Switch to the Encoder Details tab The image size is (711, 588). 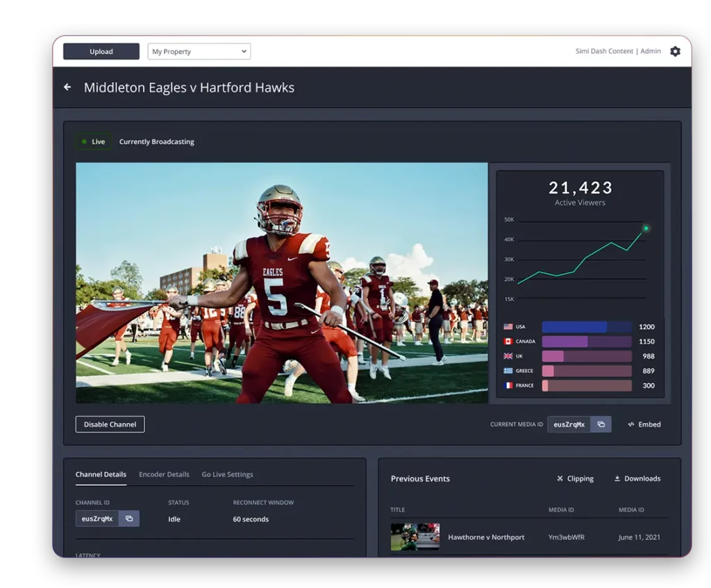[164, 474]
